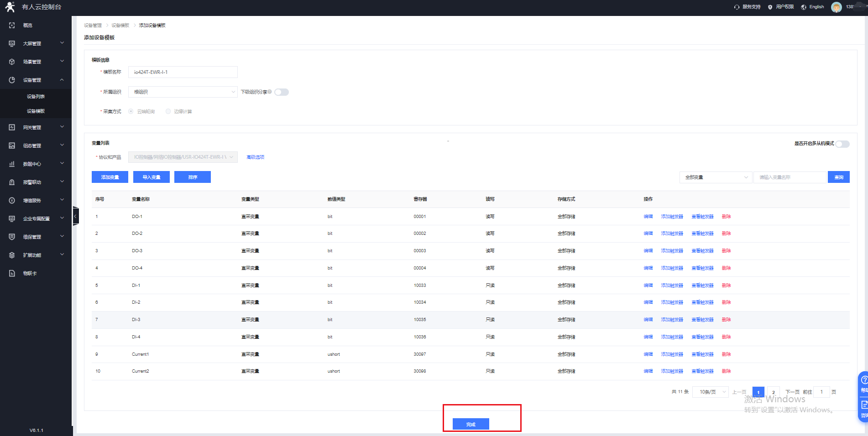Click the 请输入变量名称 search field

[790, 177]
